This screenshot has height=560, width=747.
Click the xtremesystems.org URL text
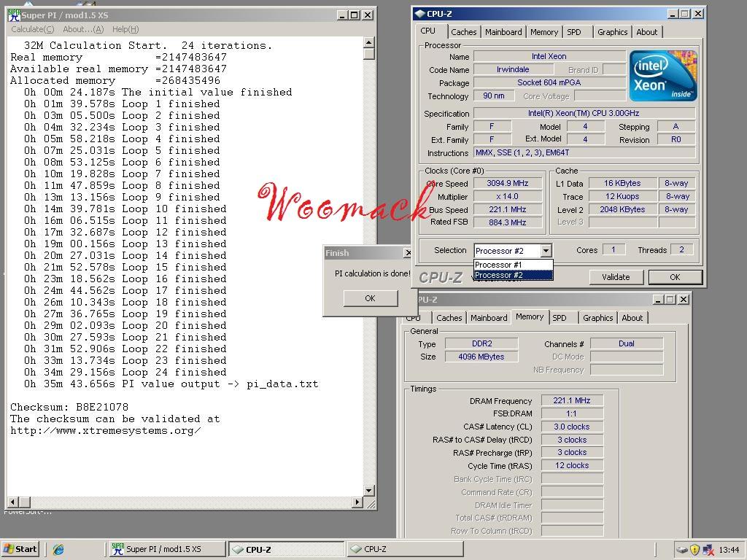pyautogui.click(x=106, y=431)
